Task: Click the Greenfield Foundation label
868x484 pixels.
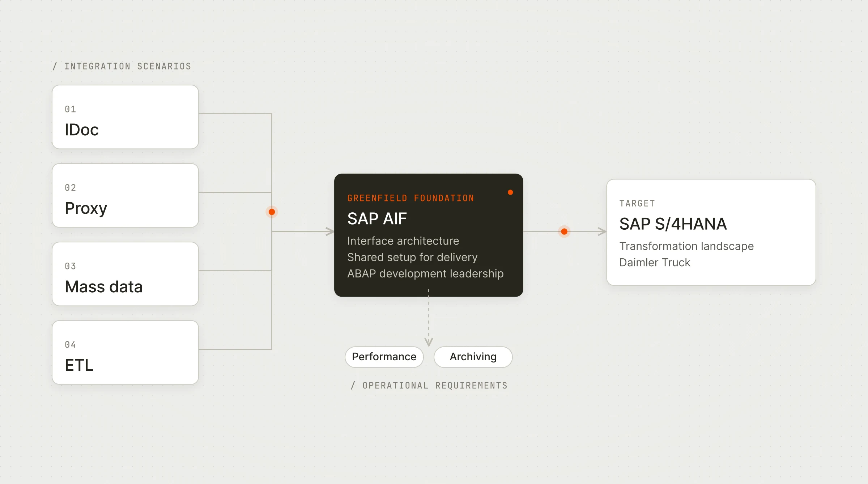Action: coord(410,198)
